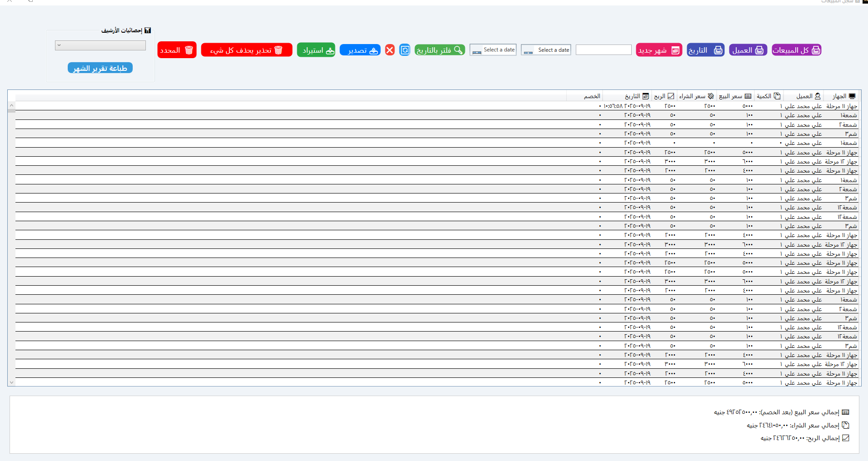The height and width of the screenshot is (461, 868).
Task: Click طباعة تقرير الشهر button
Action: tap(100, 68)
